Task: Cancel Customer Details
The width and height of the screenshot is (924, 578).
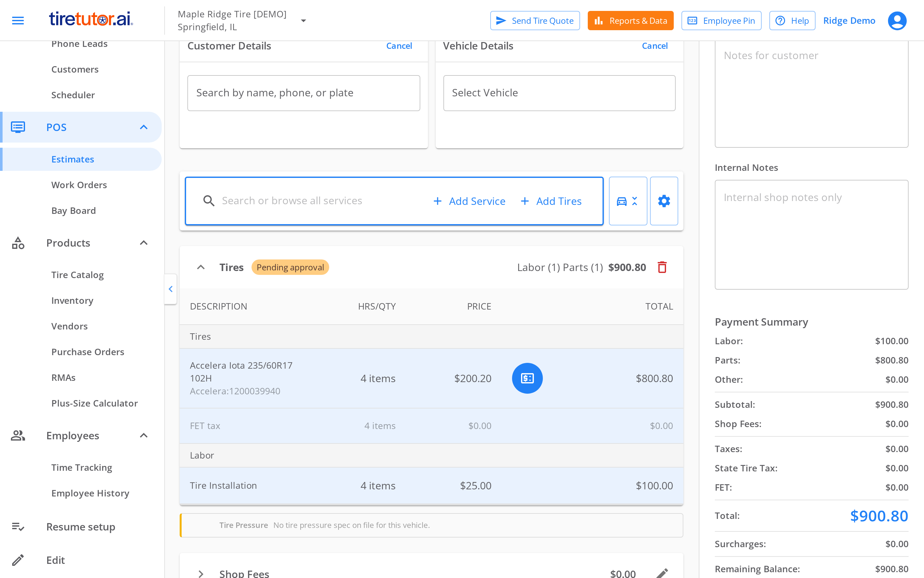Action: tap(399, 46)
